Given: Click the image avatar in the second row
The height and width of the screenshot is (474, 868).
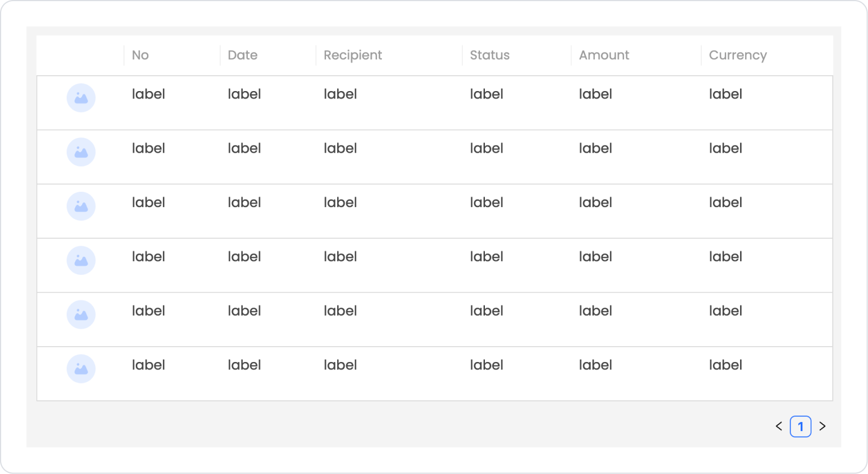Looking at the screenshot, I should [x=81, y=152].
